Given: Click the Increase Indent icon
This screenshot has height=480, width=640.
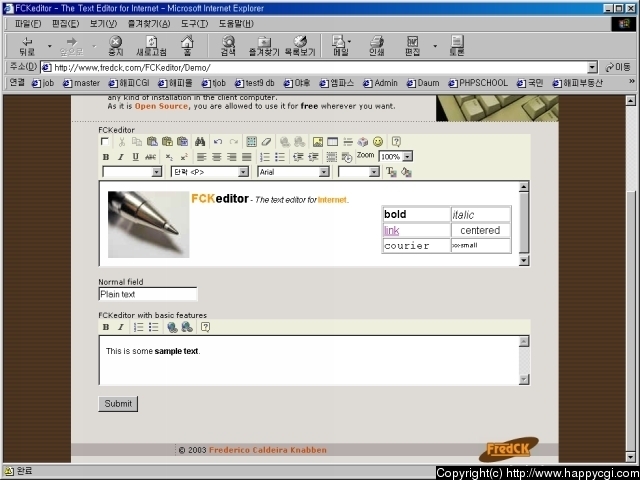Looking at the screenshot, I should [x=313, y=157].
